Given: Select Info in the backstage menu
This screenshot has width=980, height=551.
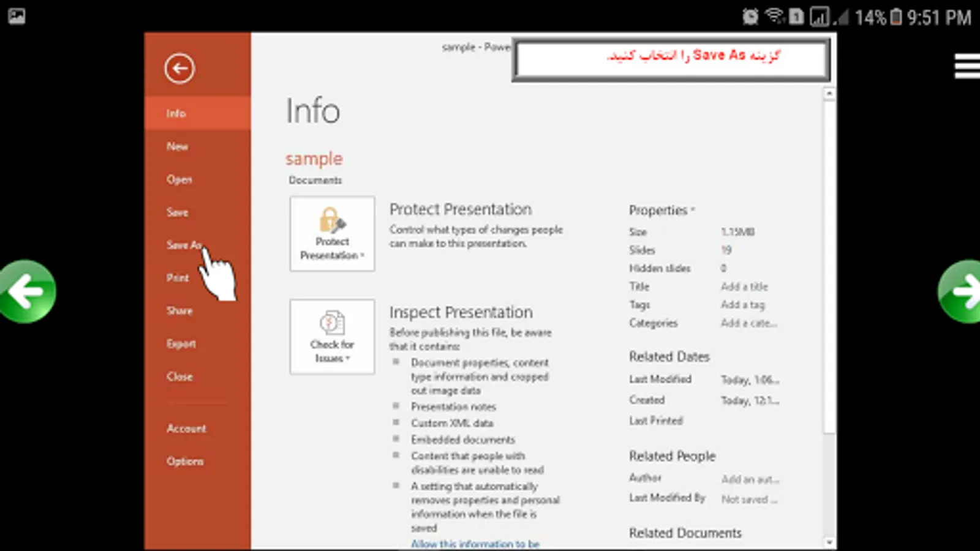Looking at the screenshot, I should point(198,113).
